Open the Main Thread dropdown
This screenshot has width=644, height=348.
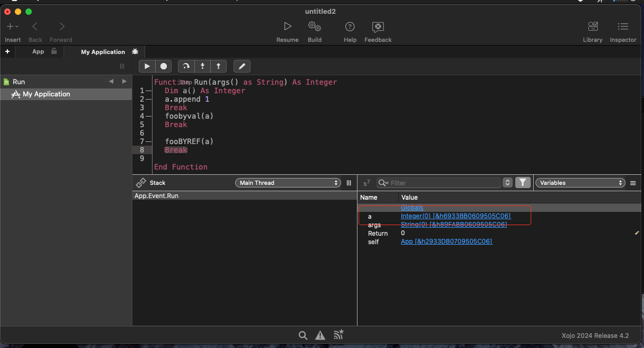[288, 183]
